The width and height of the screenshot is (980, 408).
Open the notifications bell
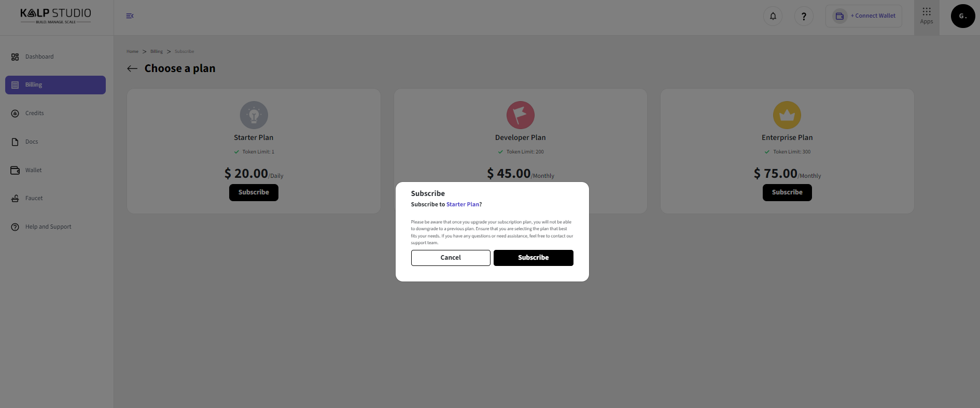(x=773, y=16)
